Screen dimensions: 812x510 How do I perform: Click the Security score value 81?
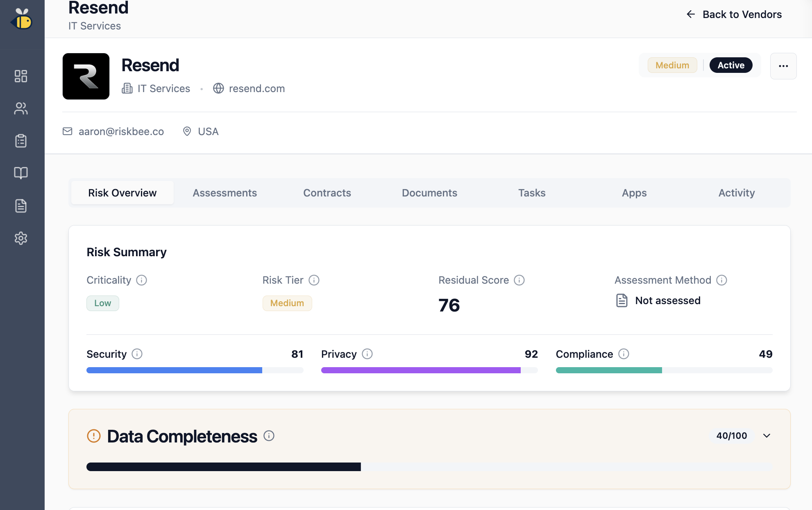click(297, 354)
